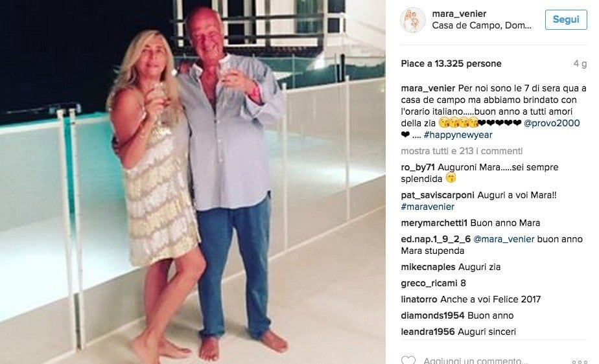Screen dimensions: 599x364
Task: Open linatorro commenter profile
Action: pyautogui.click(x=419, y=299)
